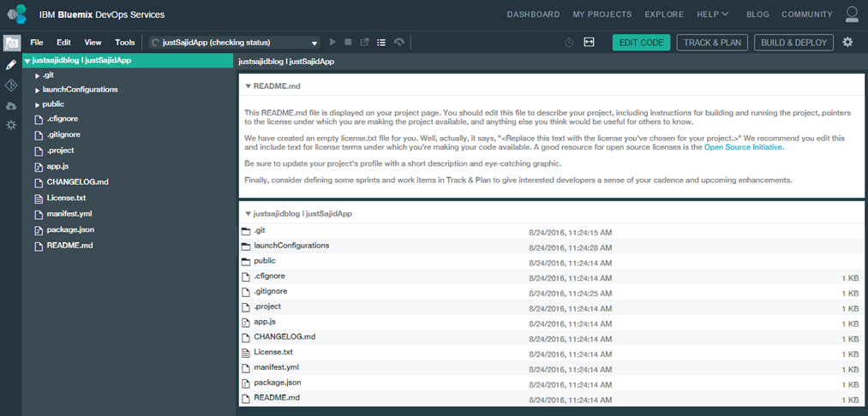Open the justSajidApp launch configuration dropdown
This screenshot has height=416, width=868.
[x=235, y=43]
